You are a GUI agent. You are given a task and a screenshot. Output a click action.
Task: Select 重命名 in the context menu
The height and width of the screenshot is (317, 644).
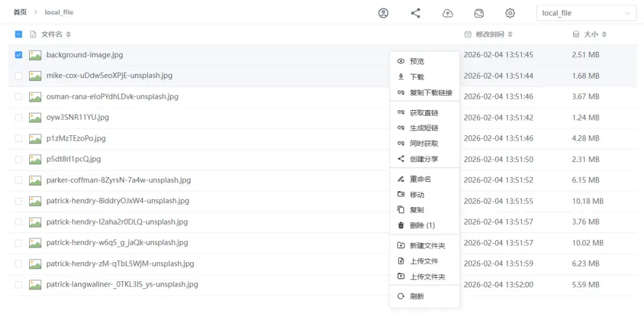420,179
